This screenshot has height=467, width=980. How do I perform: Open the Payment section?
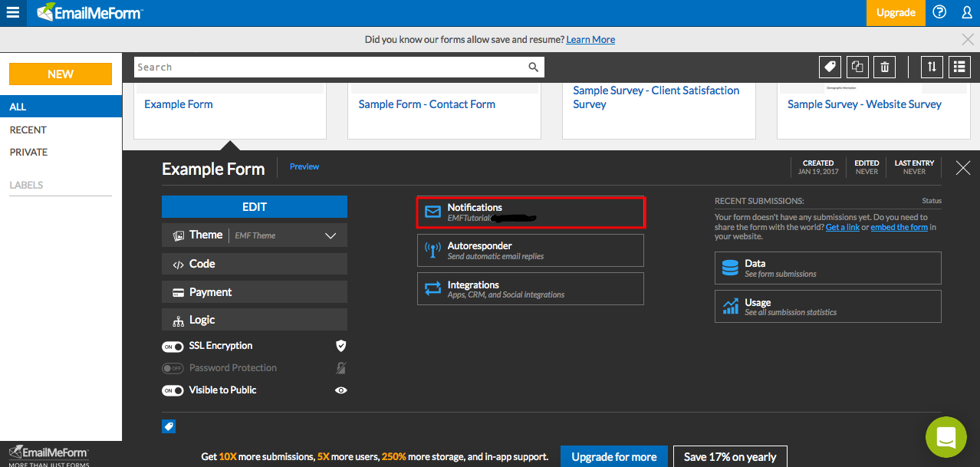point(255,292)
